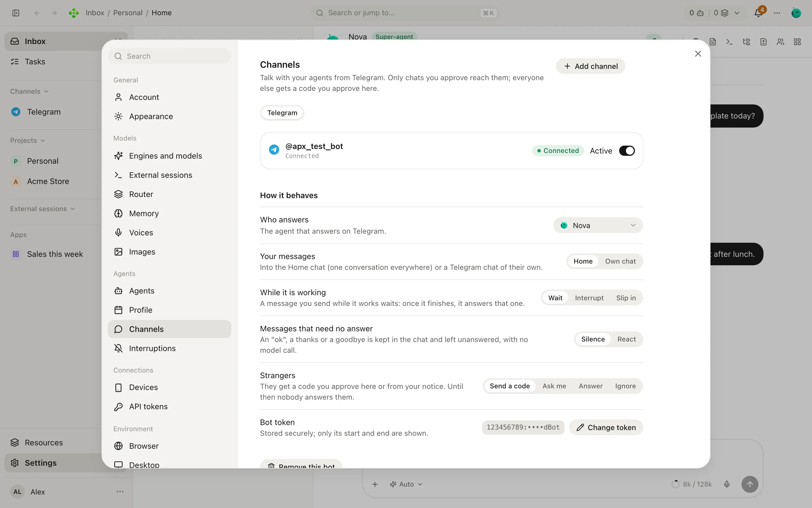Focus the Search or jump to field

click(405, 13)
